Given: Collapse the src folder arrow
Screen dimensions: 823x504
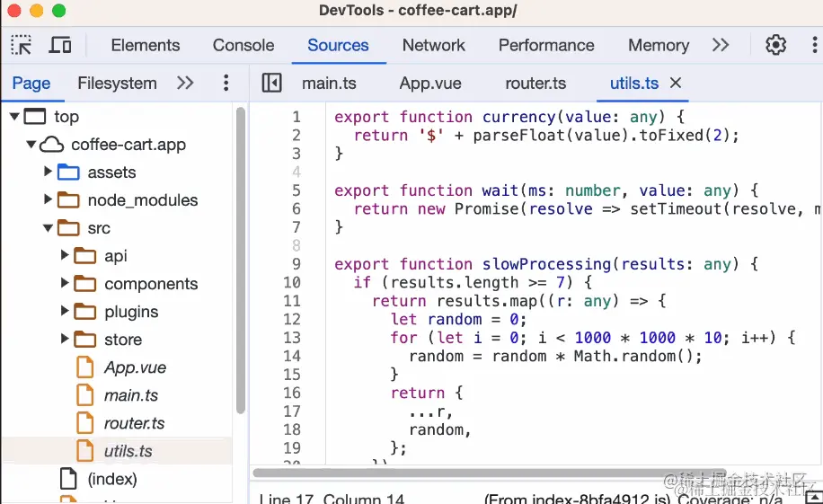Looking at the screenshot, I should [48, 227].
